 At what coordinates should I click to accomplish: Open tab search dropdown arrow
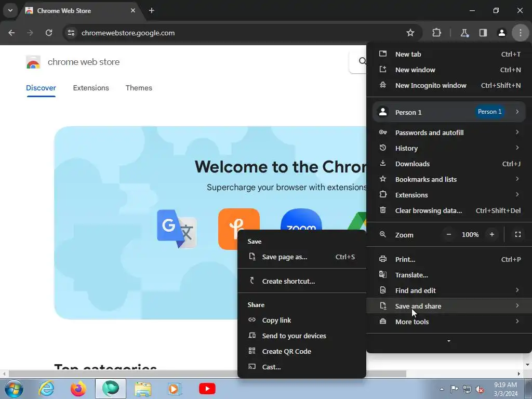coord(10,10)
